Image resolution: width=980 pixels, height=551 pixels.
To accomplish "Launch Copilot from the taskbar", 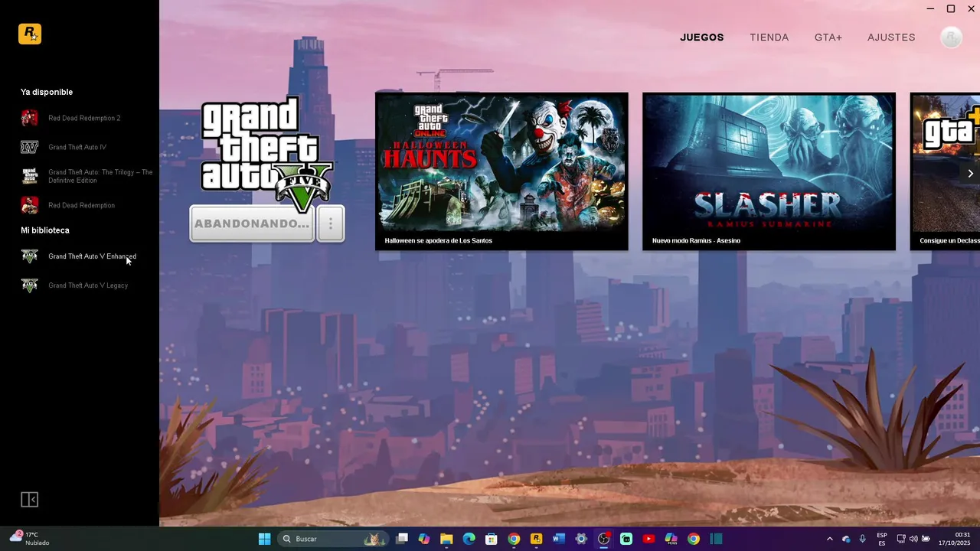I will pyautogui.click(x=424, y=539).
